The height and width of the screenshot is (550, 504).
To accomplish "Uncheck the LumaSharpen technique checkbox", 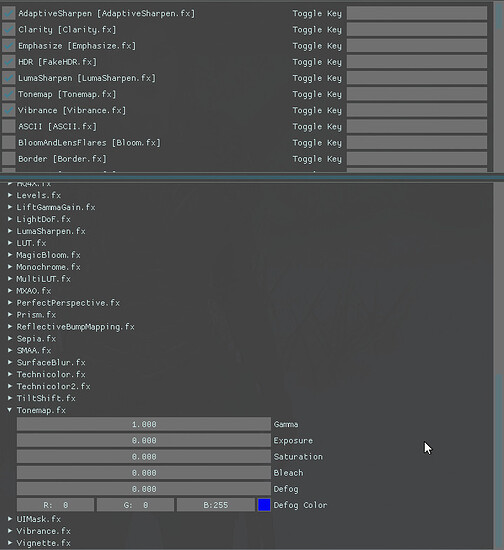I will pos(9,78).
